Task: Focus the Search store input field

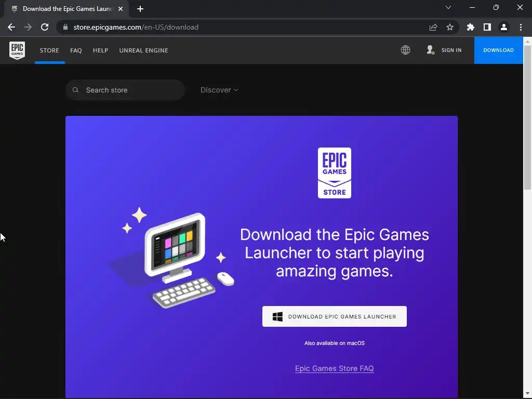Action: pos(125,90)
